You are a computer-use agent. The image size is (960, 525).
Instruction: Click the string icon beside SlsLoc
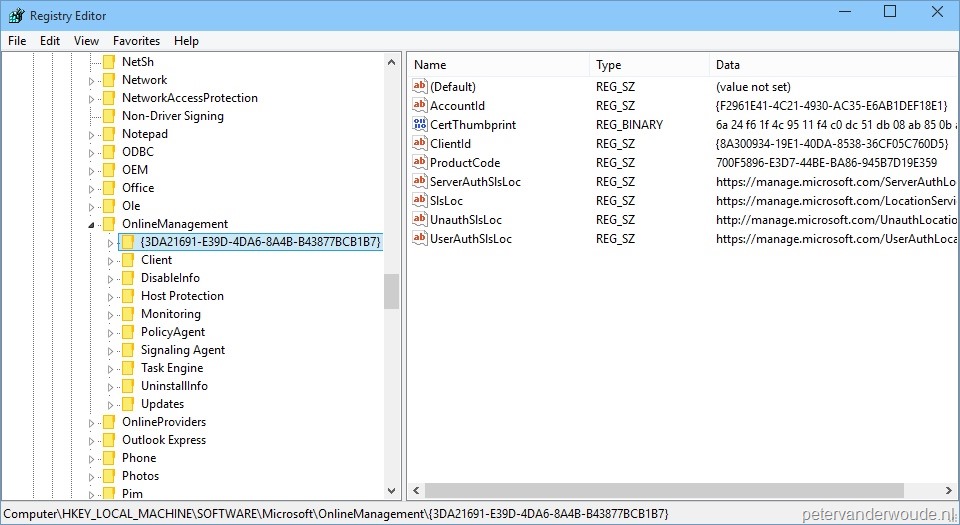point(419,200)
